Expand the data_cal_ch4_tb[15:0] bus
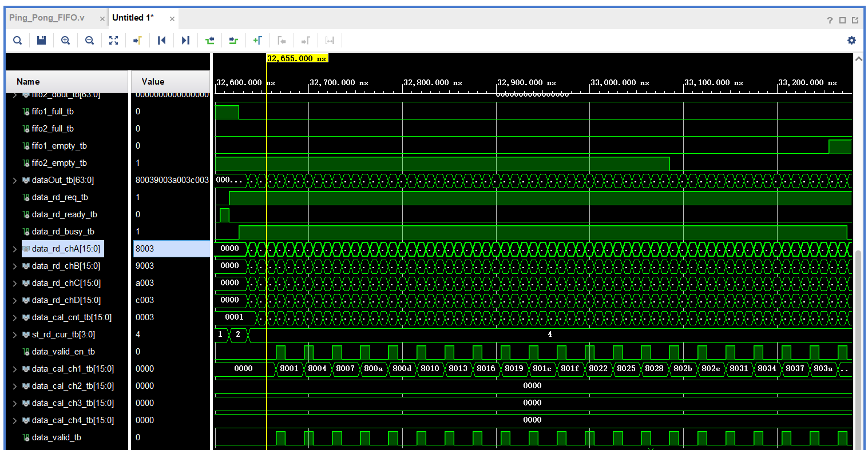Screen dimensions: 868x450 pos(15,420)
